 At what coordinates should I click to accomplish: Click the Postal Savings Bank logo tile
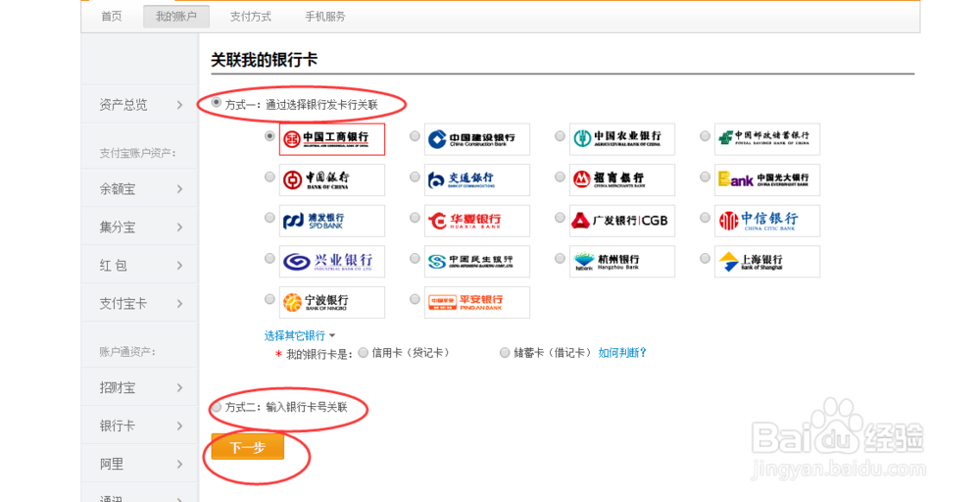click(767, 139)
